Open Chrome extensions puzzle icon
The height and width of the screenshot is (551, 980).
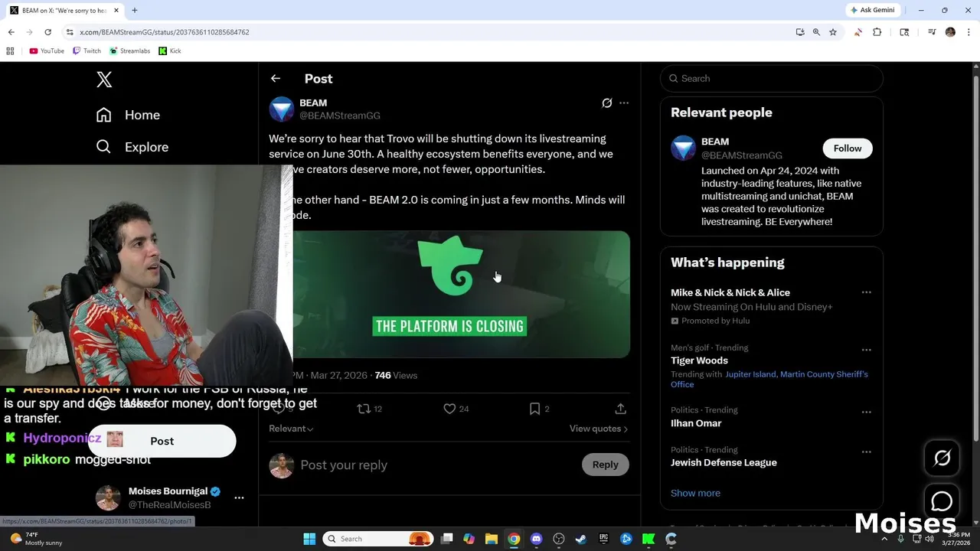[877, 32]
